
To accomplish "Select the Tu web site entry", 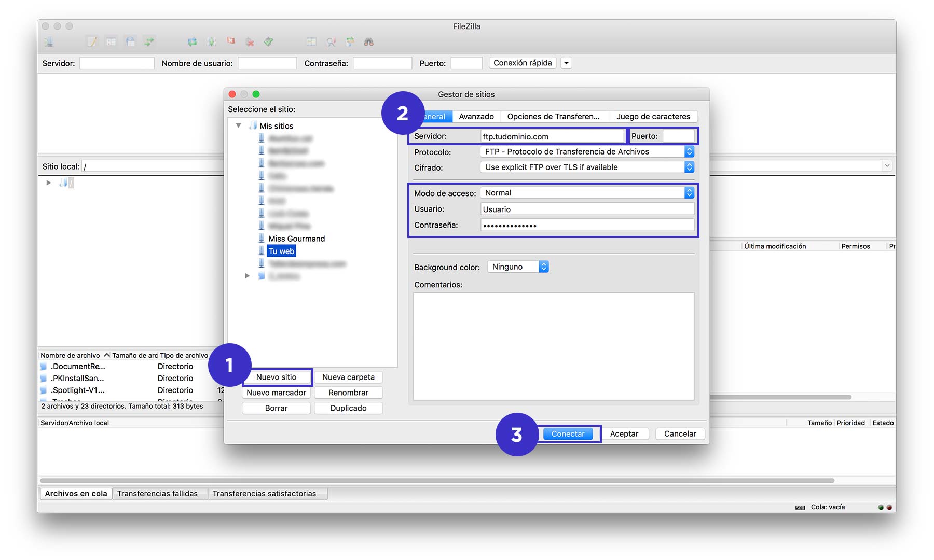I will pos(281,251).
